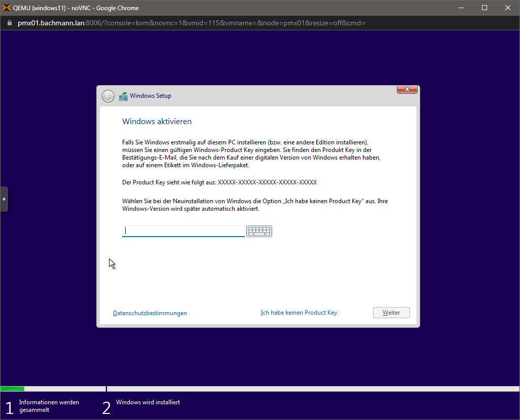Open the on-screen keyboard icon
The height and width of the screenshot is (420, 520).
[259, 231]
